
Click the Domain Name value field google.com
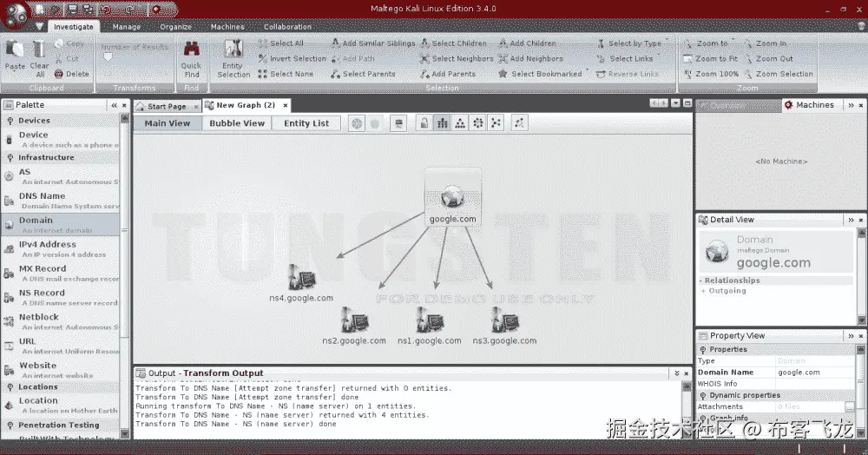pyautogui.click(x=815, y=373)
